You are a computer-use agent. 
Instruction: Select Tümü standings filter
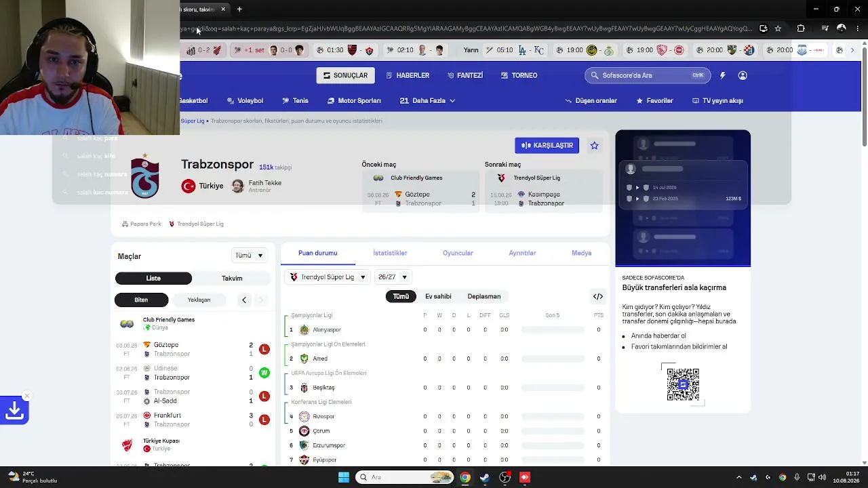click(401, 296)
